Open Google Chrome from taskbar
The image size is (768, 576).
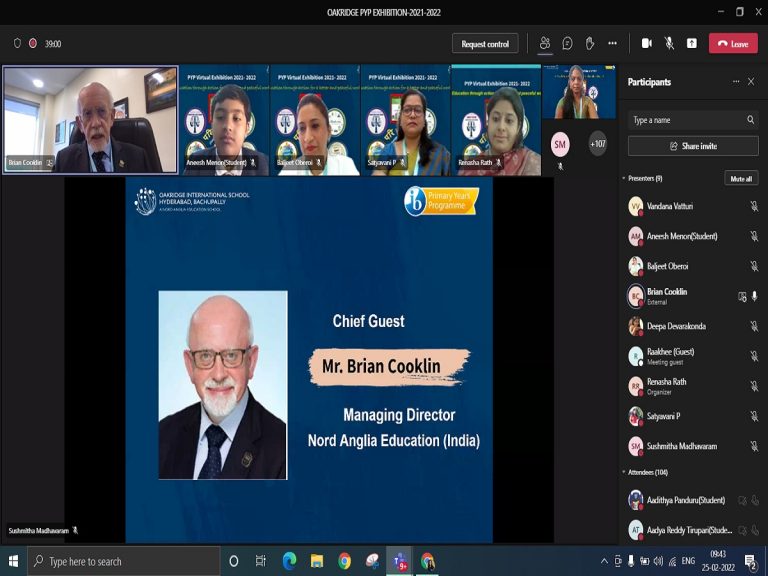[x=344, y=561]
